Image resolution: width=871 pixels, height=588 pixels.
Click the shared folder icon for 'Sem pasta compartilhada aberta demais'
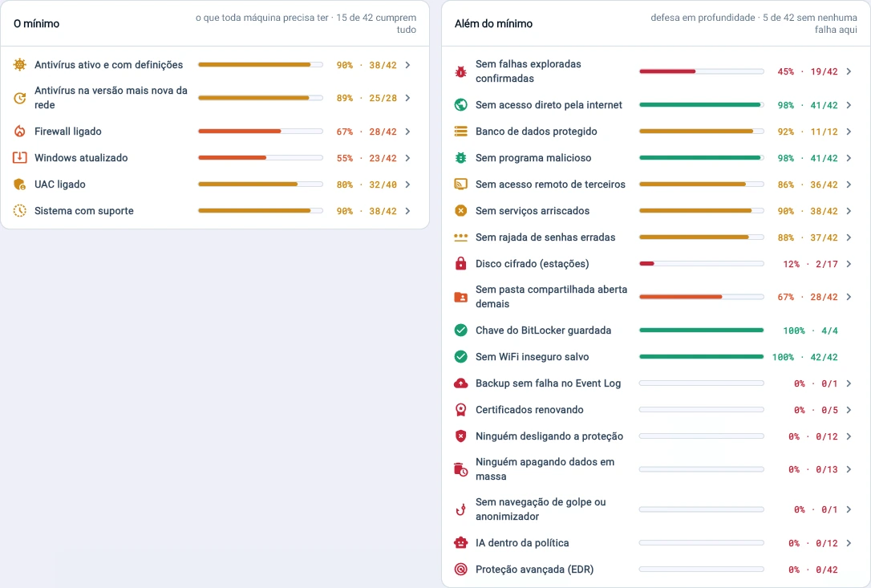460,297
